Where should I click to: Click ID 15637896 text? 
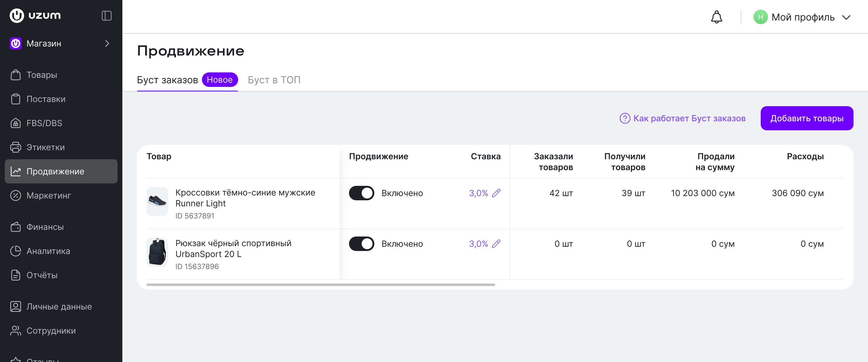tap(197, 267)
